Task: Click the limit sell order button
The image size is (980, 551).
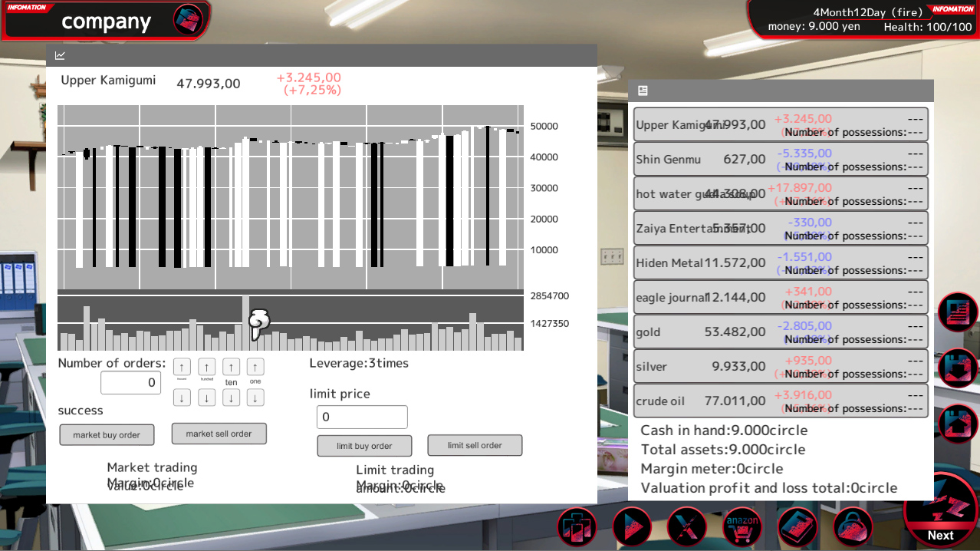Action: 475,445
